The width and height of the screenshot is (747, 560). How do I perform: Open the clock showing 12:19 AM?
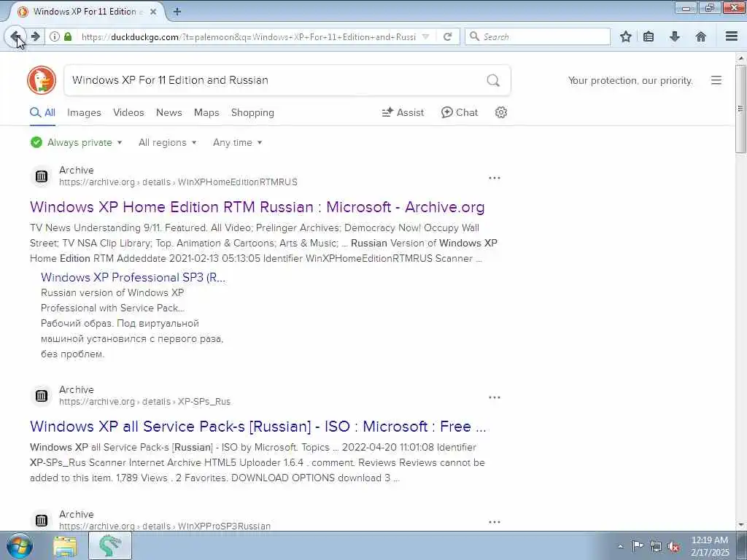coord(710,546)
